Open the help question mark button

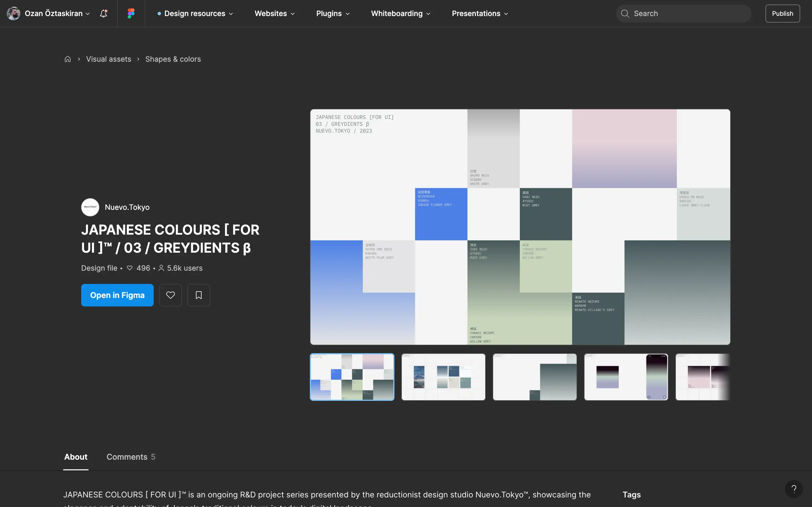click(x=794, y=489)
